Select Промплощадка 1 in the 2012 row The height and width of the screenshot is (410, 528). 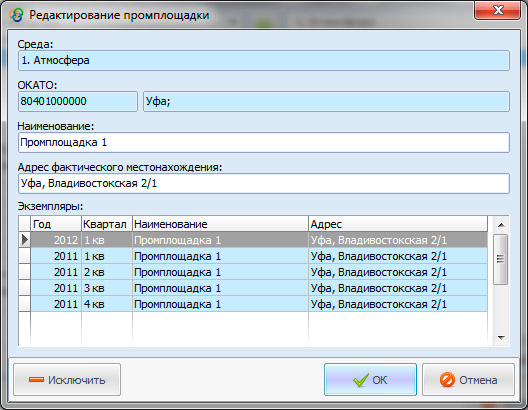pyautogui.click(x=220, y=240)
